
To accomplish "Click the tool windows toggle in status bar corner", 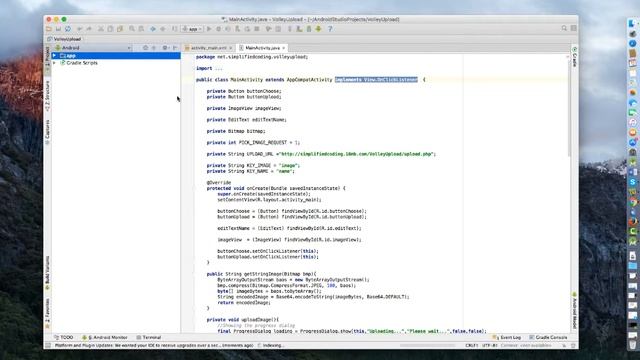I will point(48,346).
